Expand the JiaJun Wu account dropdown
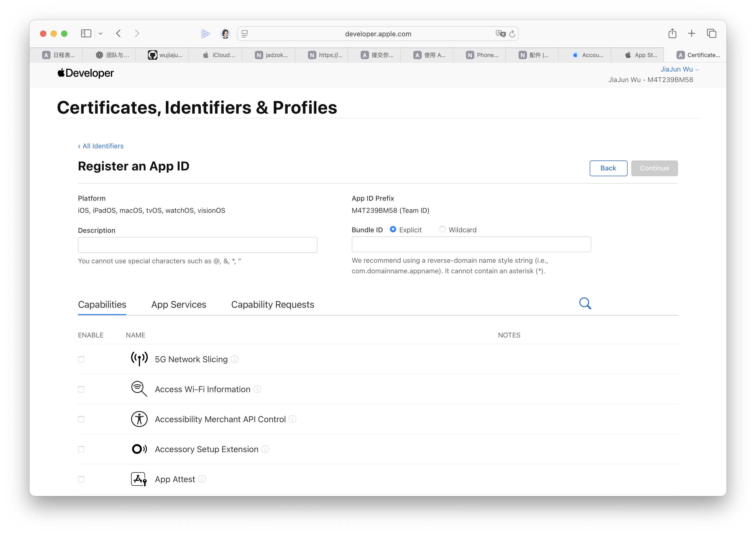 point(679,69)
